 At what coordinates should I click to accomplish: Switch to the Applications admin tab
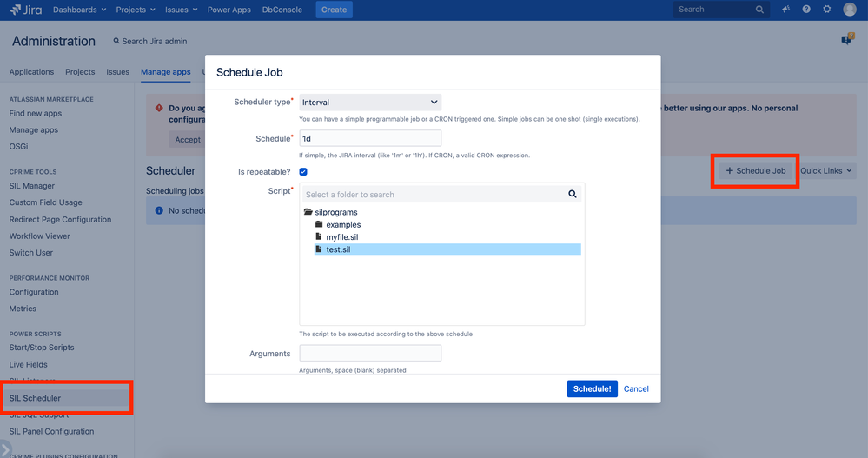(31, 71)
